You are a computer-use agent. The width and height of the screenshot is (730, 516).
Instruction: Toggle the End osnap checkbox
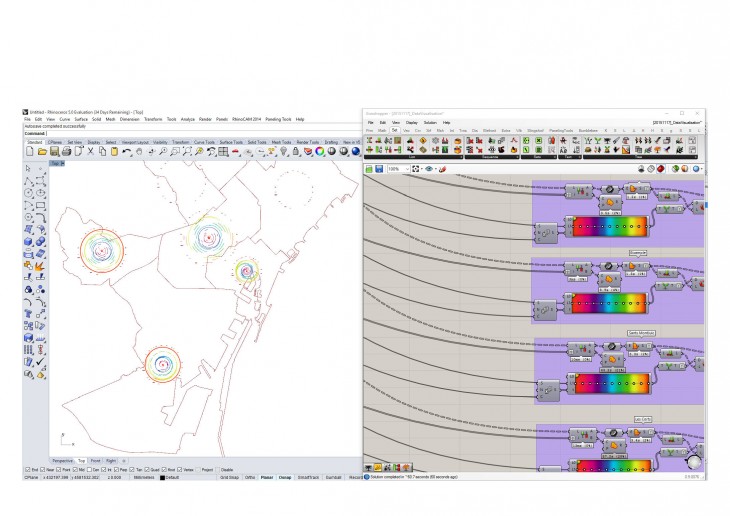point(25,469)
